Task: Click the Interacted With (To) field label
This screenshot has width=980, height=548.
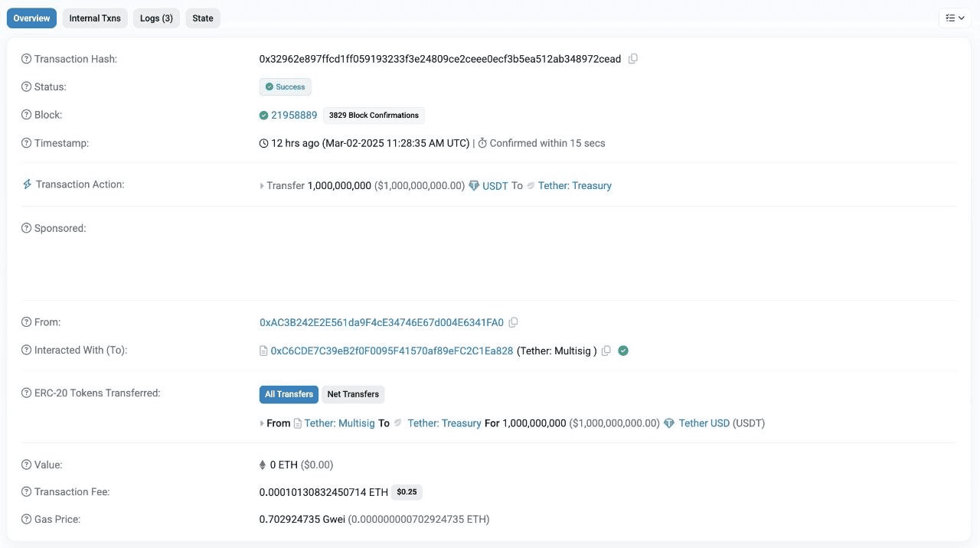Action: pos(80,350)
